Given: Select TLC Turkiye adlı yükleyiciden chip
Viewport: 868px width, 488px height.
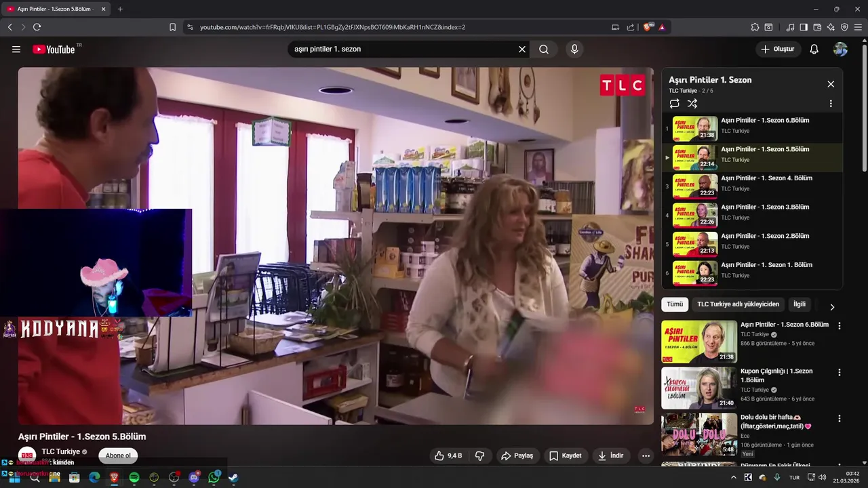Looking at the screenshot, I should pyautogui.click(x=738, y=304).
